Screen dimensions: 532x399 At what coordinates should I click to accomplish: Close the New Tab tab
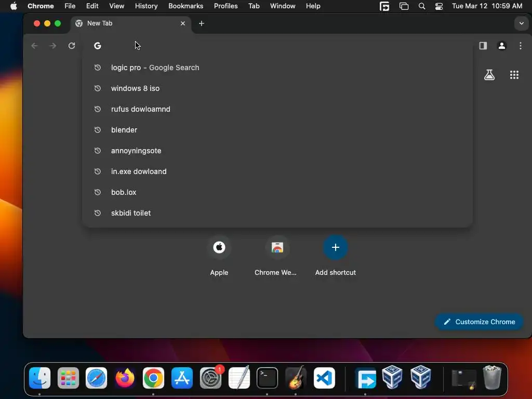click(x=183, y=23)
